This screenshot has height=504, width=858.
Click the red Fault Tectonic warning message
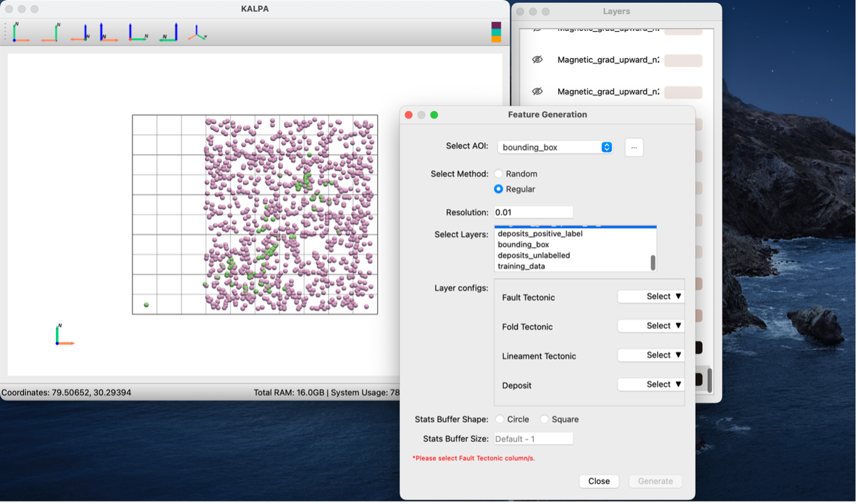[x=473, y=458]
